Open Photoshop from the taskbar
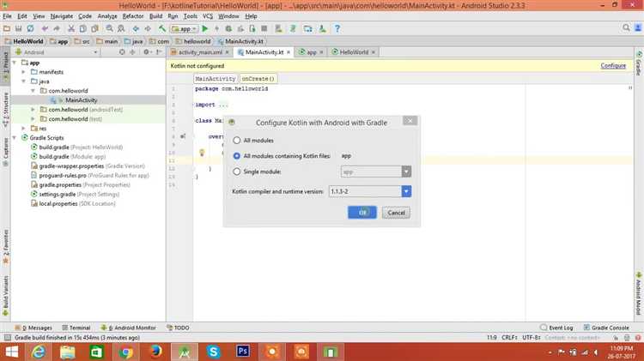 pos(243,352)
